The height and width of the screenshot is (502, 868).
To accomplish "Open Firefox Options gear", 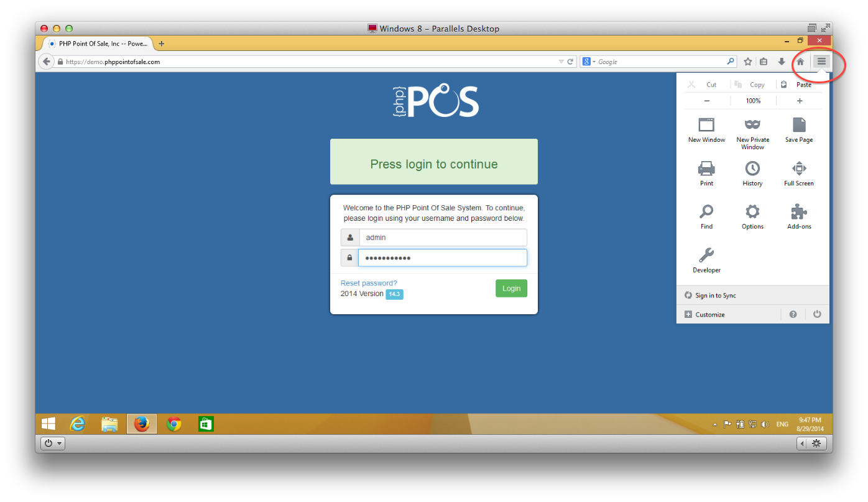I will 752,212.
